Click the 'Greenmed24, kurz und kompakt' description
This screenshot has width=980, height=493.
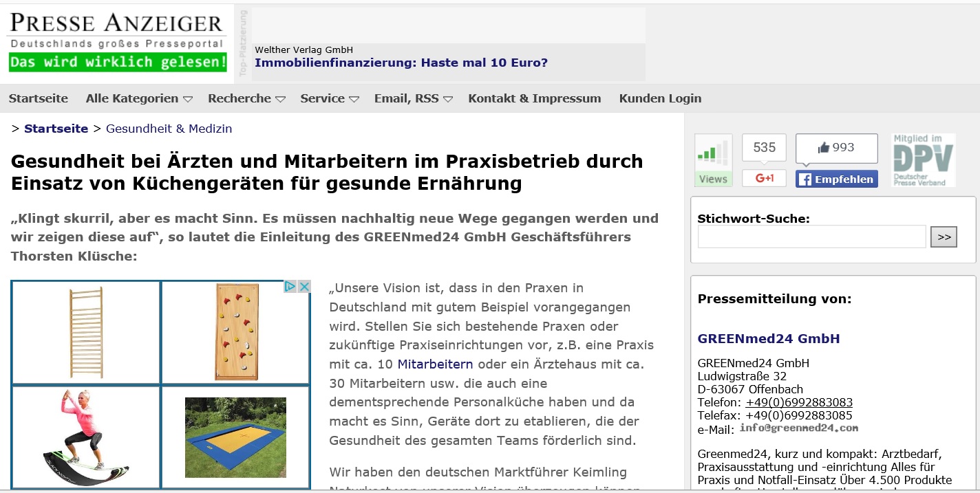(x=825, y=470)
